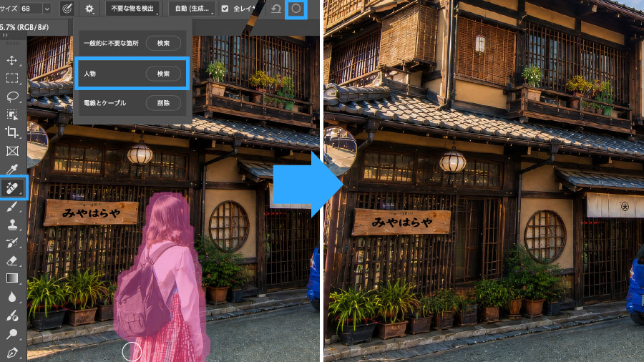Select the Rectangular Marquee tool
The image size is (644, 362).
pyautogui.click(x=12, y=78)
